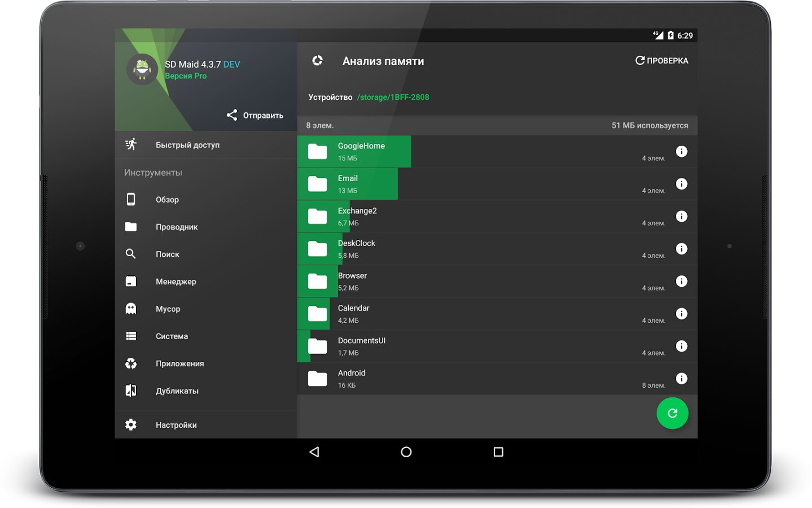Open the Поиск search tool
The height and width of the screenshot is (508, 812).
click(x=206, y=254)
